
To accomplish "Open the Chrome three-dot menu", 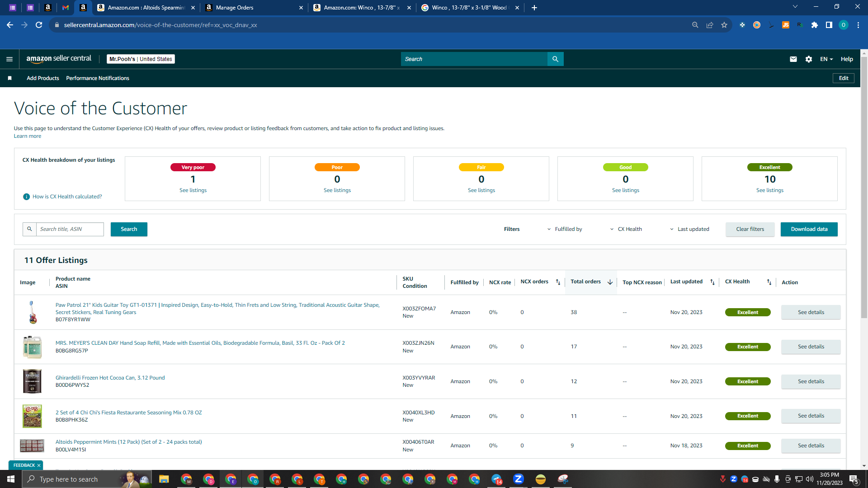I will 858,25.
